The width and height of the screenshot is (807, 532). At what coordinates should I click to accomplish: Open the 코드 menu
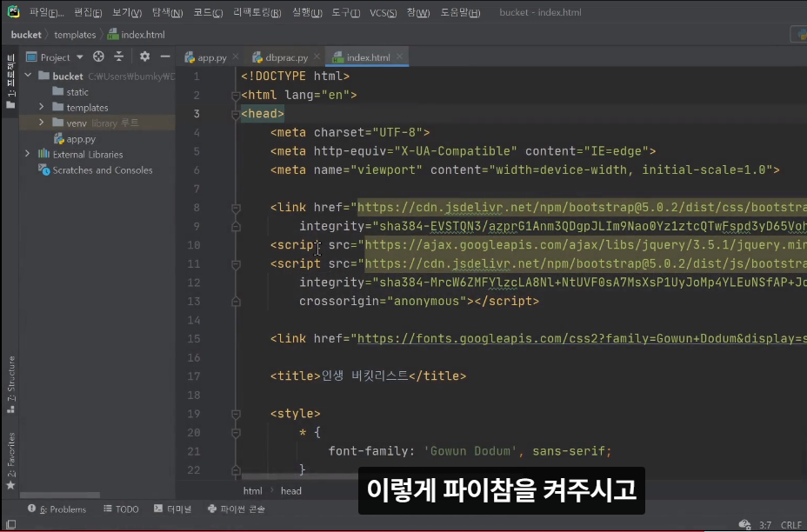208,12
